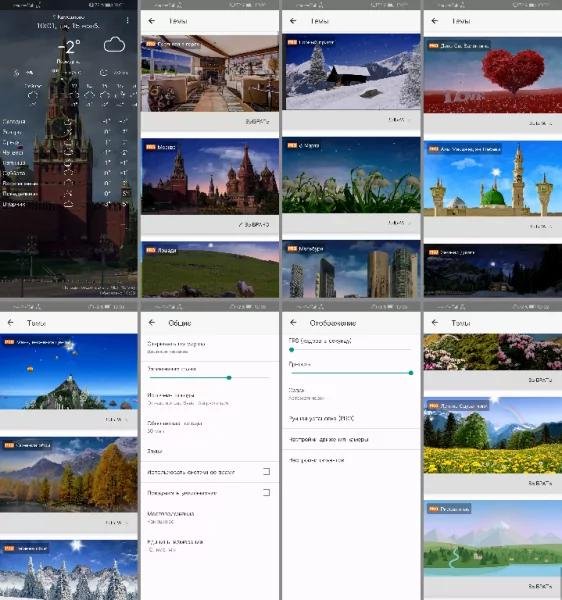Tap the PRO badge on the snowdrops theme
Screen dimensions: 562x600
[x=292, y=145]
